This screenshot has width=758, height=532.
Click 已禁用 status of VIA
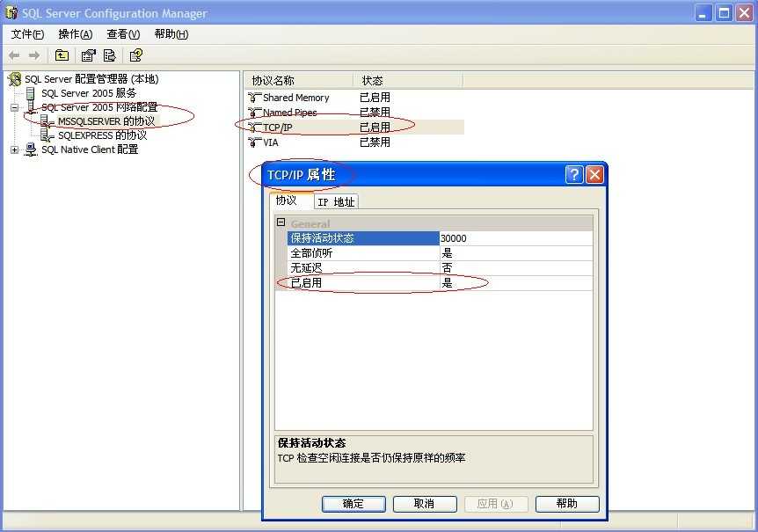(375, 142)
